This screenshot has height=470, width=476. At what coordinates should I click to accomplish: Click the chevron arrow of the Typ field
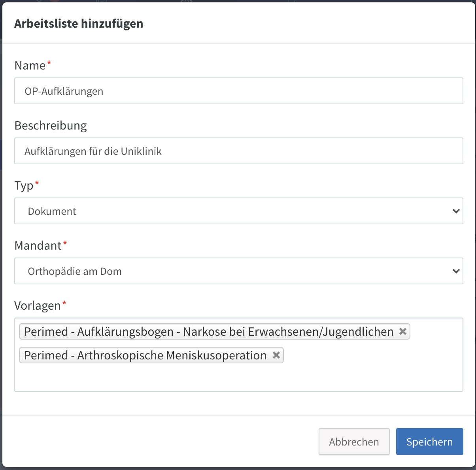coord(456,211)
